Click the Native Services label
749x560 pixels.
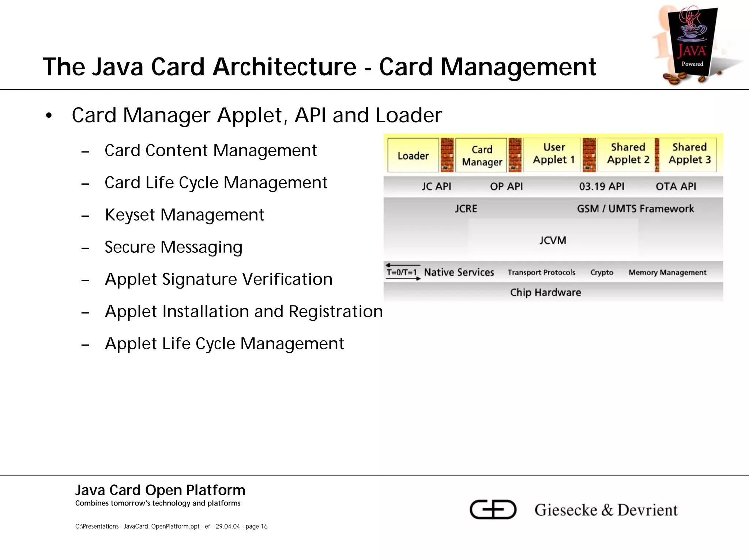[x=459, y=273]
